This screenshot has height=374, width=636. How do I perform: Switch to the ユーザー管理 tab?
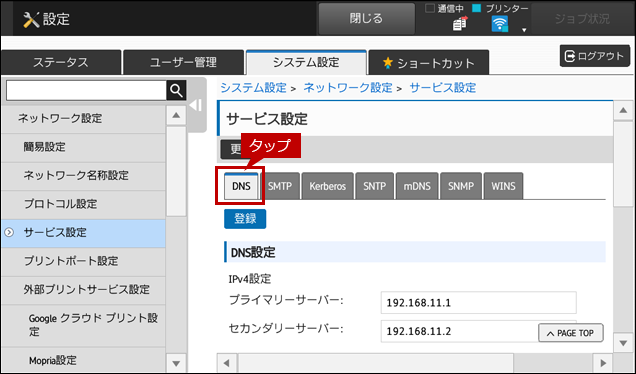pyautogui.click(x=183, y=62)
